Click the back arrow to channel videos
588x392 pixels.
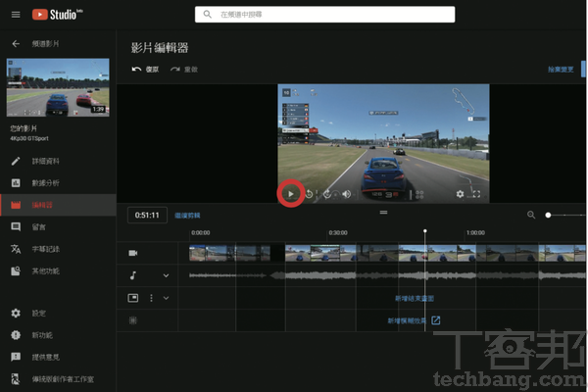coord(16,44)
